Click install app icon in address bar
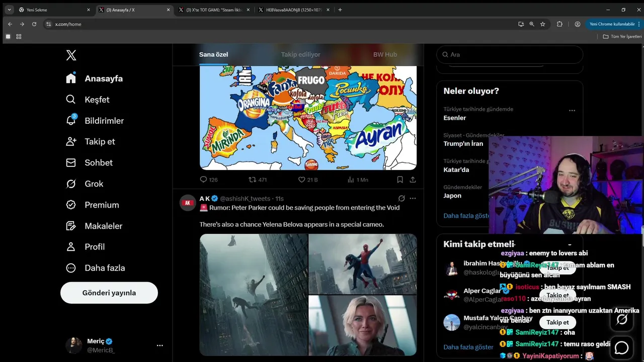Image resolution: width=644 pixels, height=362 pixels. point(521,24)
